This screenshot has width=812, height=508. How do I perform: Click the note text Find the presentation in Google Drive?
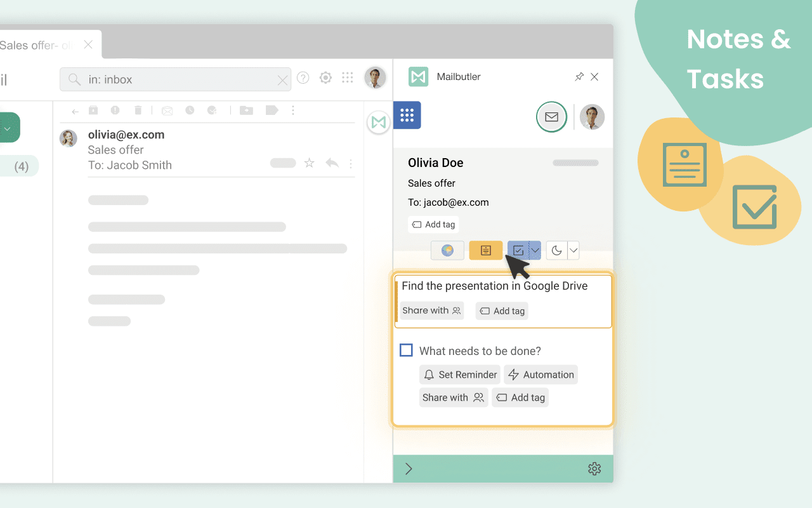tap(495, 286)
